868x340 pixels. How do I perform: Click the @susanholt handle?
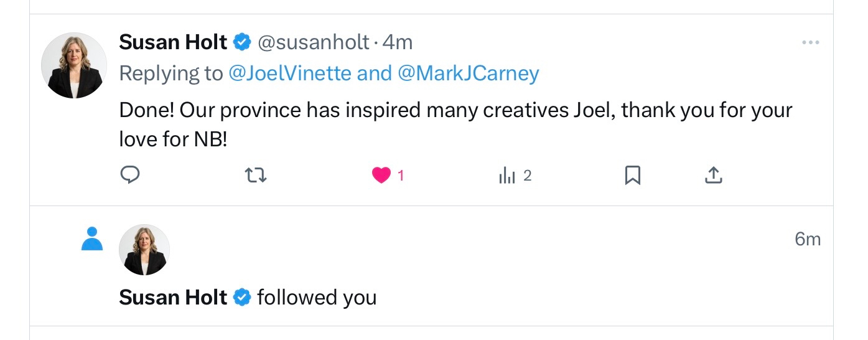(x=314, y=42)
